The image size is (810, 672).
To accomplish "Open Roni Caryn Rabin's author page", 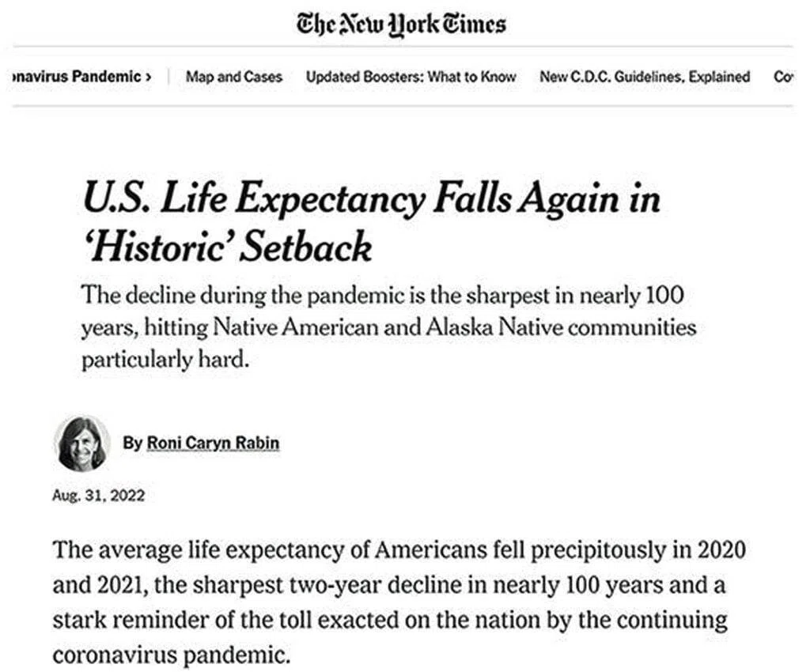I will (x=213, y=443).
